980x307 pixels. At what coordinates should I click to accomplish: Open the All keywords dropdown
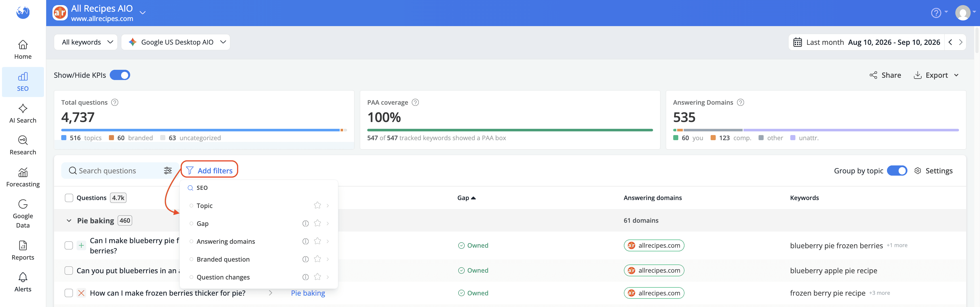[x=86, y=42]
